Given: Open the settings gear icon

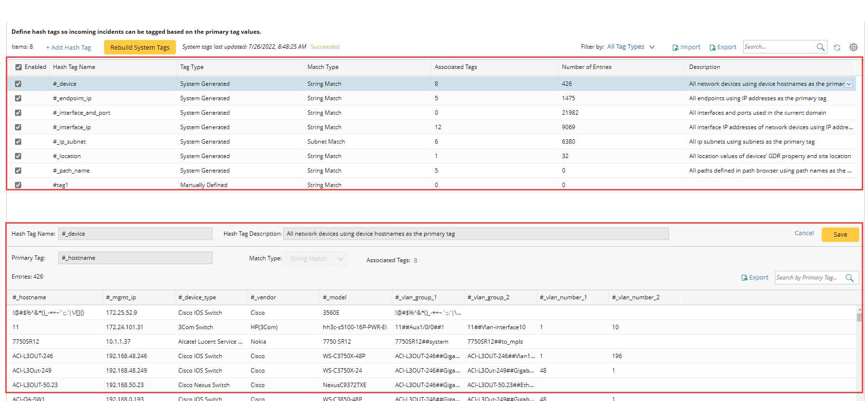Looking at the screenshot, I should pos(854,47).
